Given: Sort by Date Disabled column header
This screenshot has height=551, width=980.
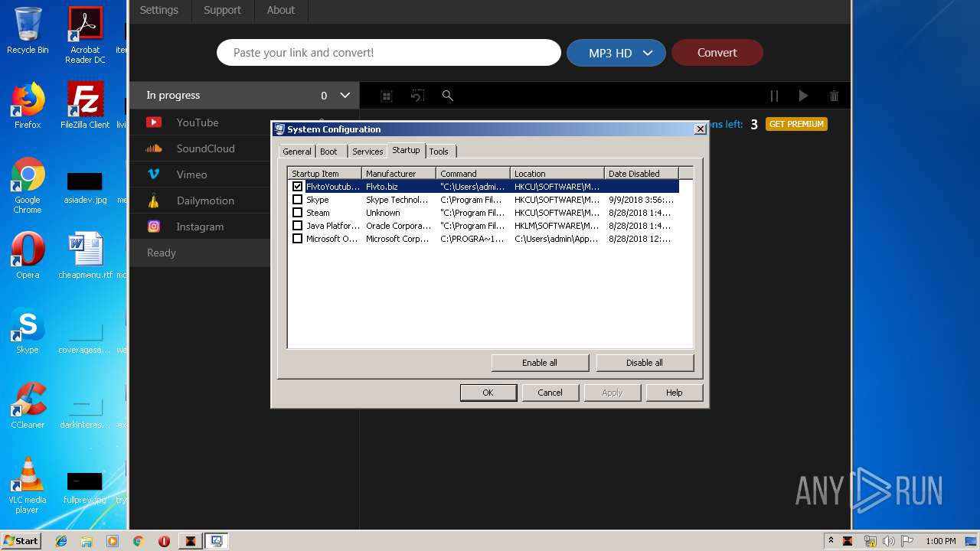Looking at the screenshot, I should 642,174.
